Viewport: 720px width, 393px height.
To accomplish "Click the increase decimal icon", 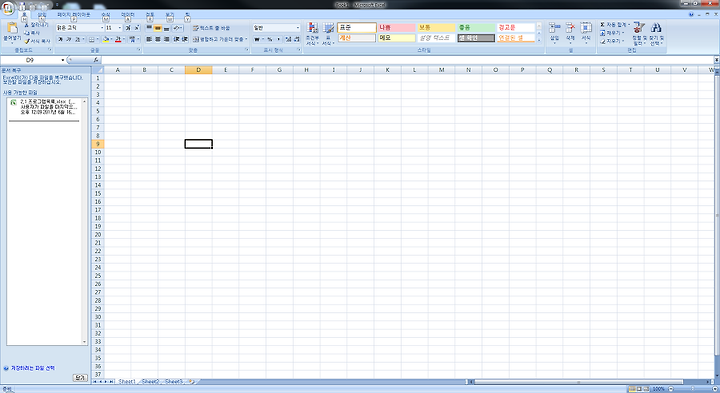I will click(288, 39).
